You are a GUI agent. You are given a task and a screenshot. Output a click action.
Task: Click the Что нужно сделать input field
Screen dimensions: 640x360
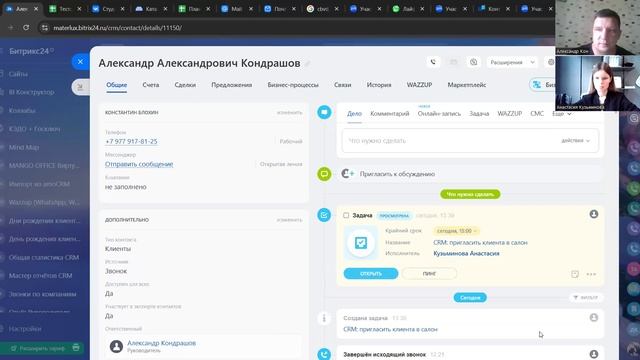pos(470,140)
